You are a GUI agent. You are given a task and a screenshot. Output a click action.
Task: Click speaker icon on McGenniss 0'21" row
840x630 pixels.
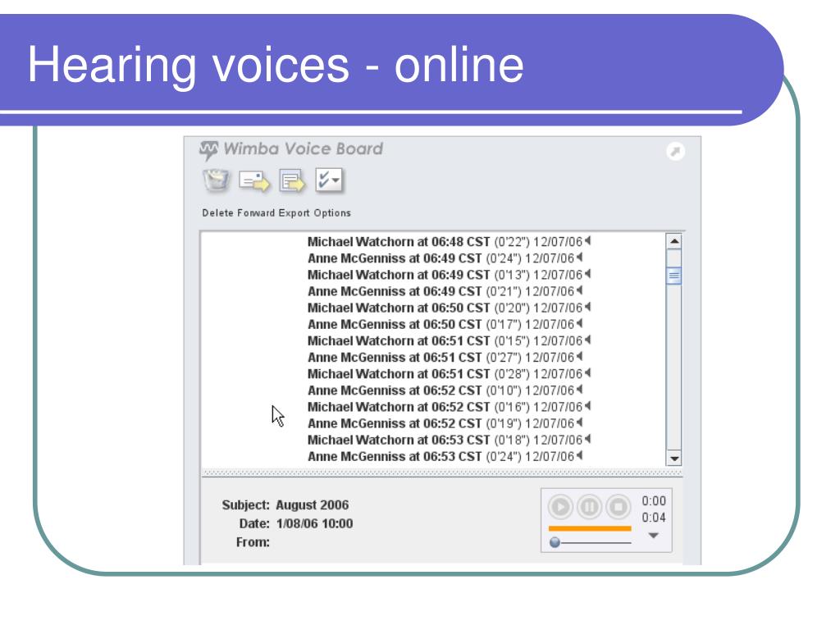click(x=579, y=290)
